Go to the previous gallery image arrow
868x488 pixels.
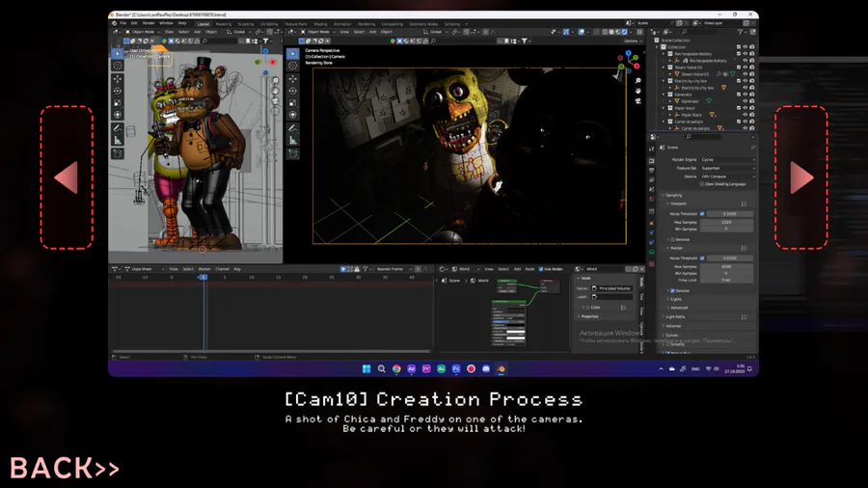pyautogui.click(x=67, y=177)
